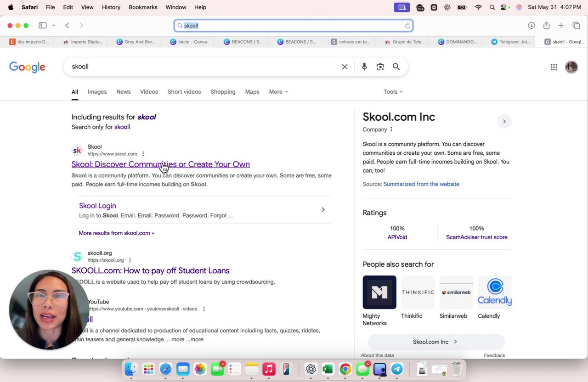The width and height of the screenshot is (588, 382).
Task: Open options for the skool.com result
Action: (143, 154)
